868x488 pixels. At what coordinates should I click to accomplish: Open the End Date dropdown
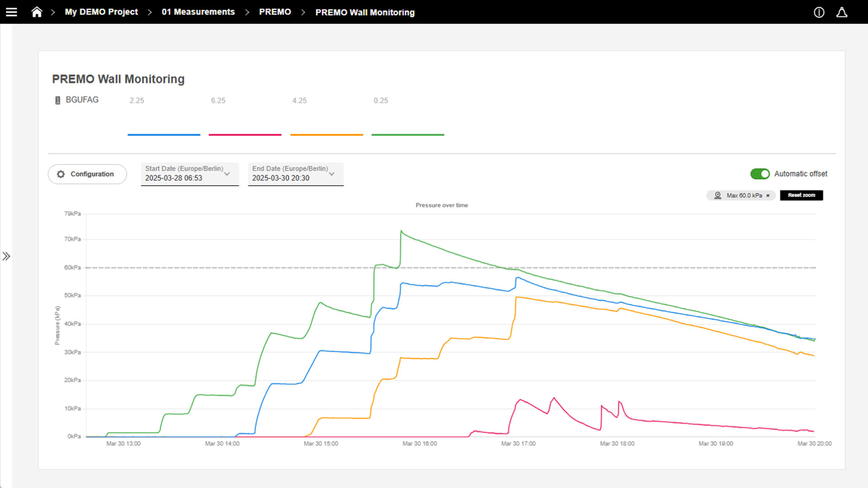(331, 174)
